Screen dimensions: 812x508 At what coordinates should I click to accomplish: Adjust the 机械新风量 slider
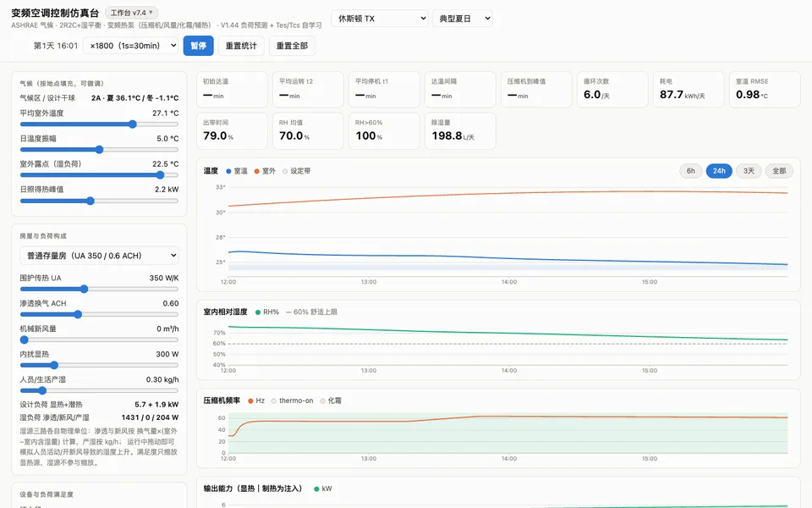[100, 340]
